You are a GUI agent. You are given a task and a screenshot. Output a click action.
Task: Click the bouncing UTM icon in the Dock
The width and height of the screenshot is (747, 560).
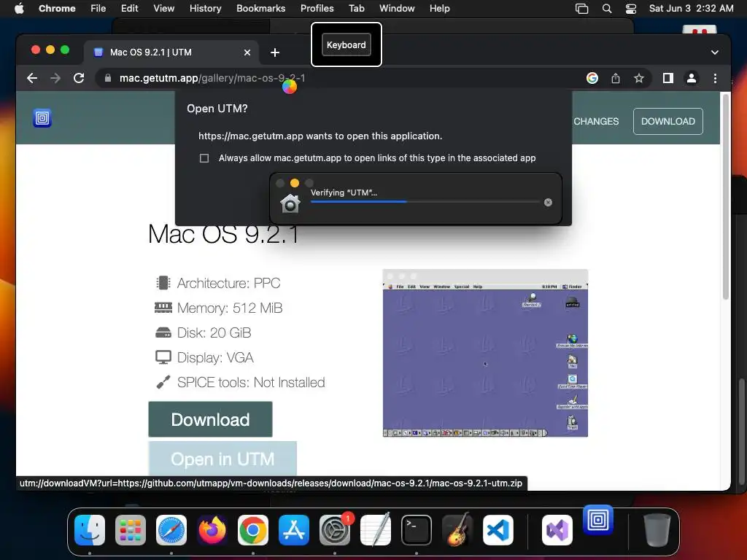598,520
